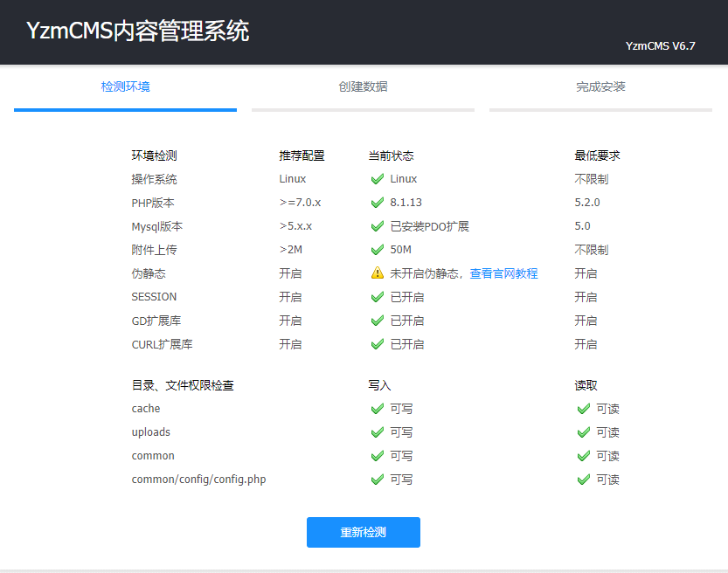Click the 当前状态 column header
Viewport: 728px width, 573px height.
(391, 155)
